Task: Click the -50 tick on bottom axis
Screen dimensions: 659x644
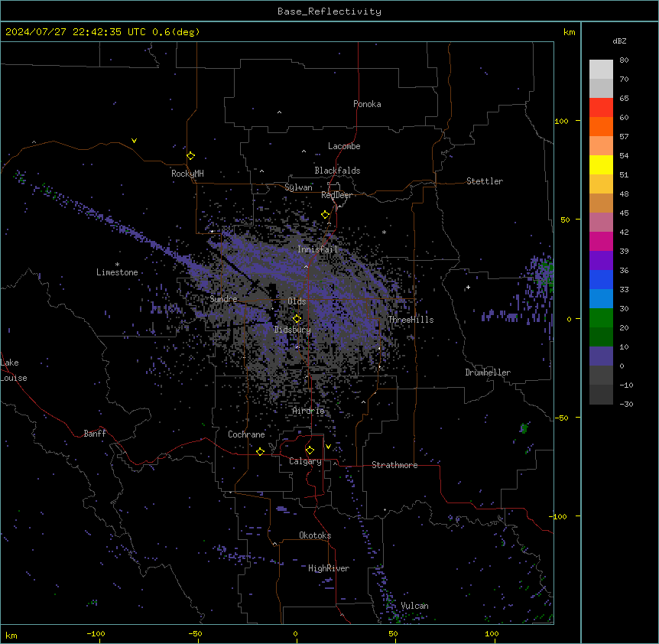Action: [195, 633]
